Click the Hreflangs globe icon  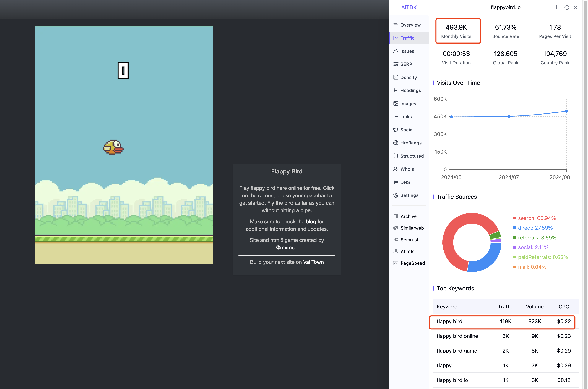point(396,143)
